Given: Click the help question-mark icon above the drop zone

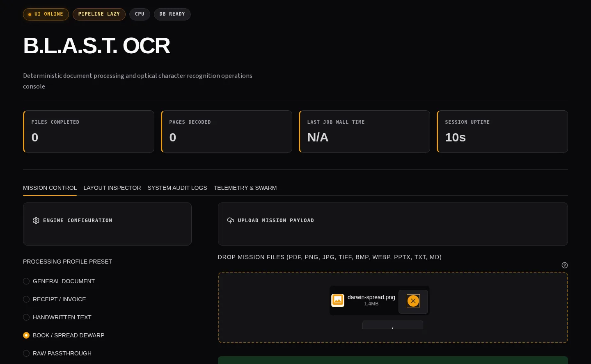Looking at the screenshot, I should point(565,265).
